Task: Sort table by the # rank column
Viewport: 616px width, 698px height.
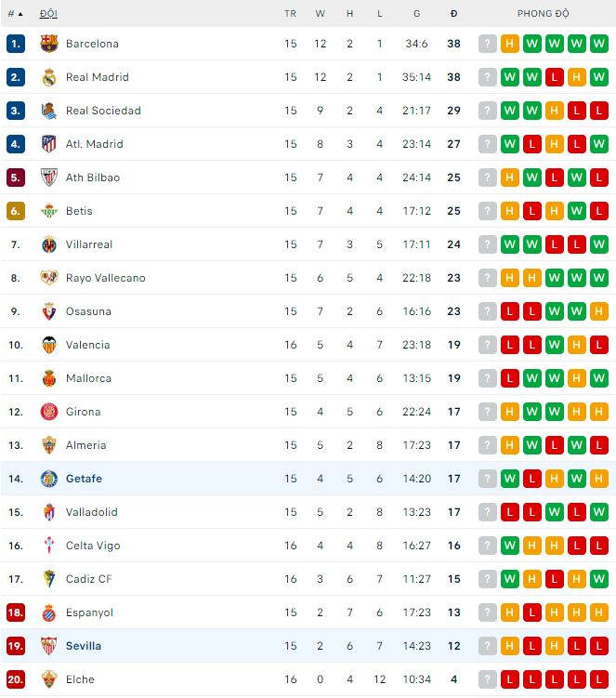Action: click(15, 14)
